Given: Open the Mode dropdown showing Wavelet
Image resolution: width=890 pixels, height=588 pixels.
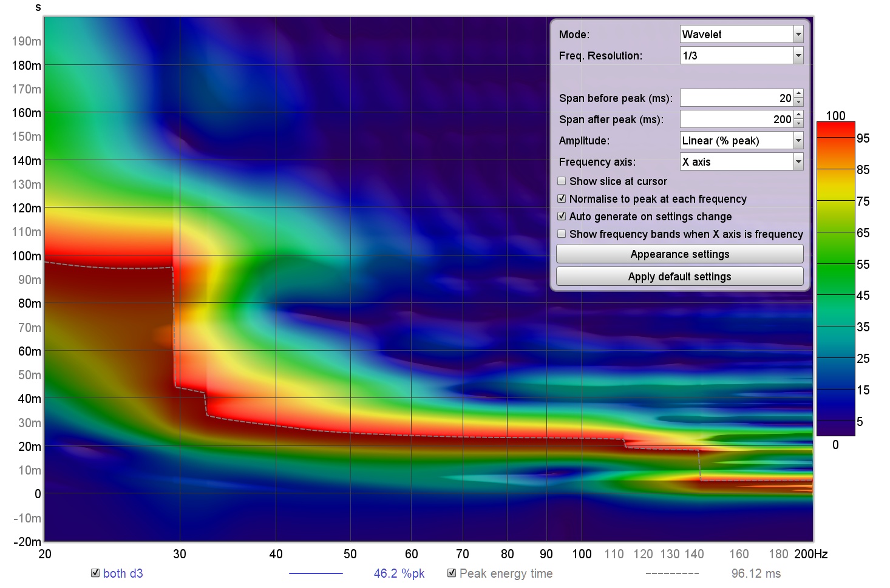Looking at the screenshot, I should (x=741, y=34).
